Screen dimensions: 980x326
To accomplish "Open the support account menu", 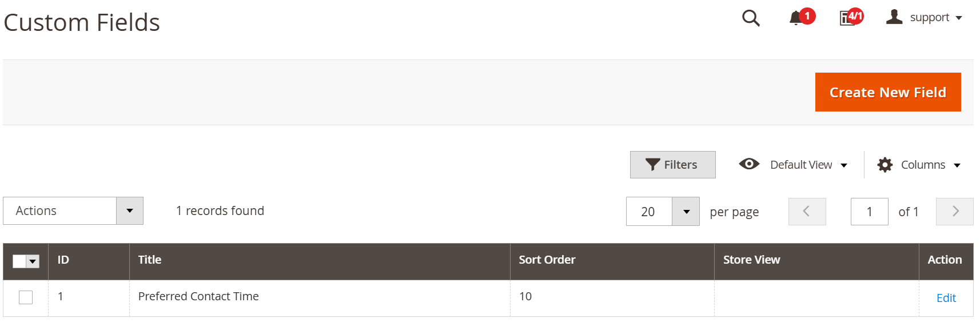I will (x=924, y=17).
